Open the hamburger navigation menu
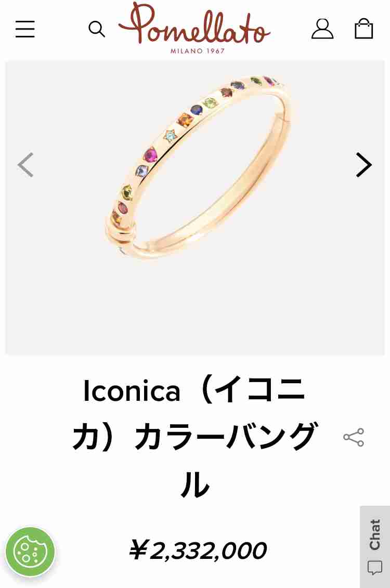The height and width of the screenshot is (588, 390). pyautogui.click(x=25, y=29)
